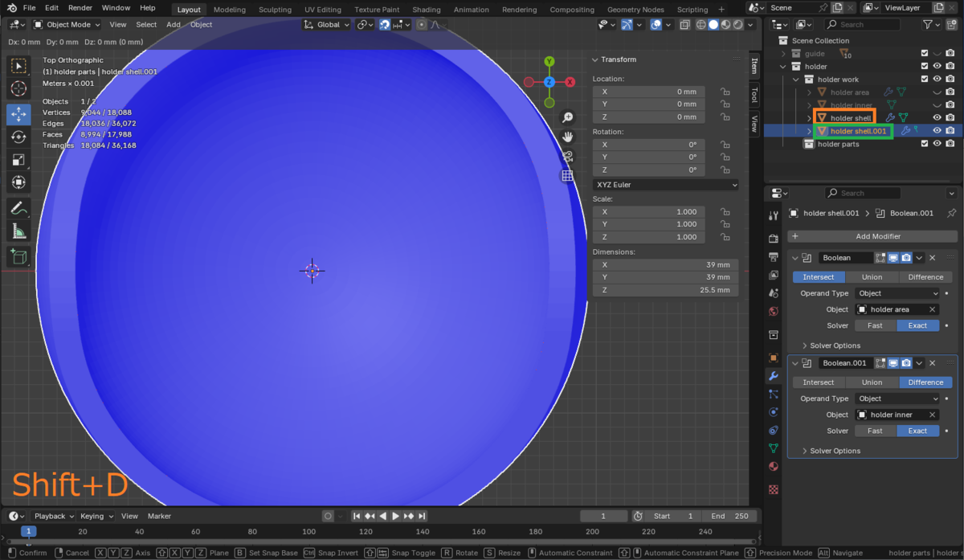964x560 pixels.
Task: Hide holder shell.001 in viewport
Action: click(937, 131)
